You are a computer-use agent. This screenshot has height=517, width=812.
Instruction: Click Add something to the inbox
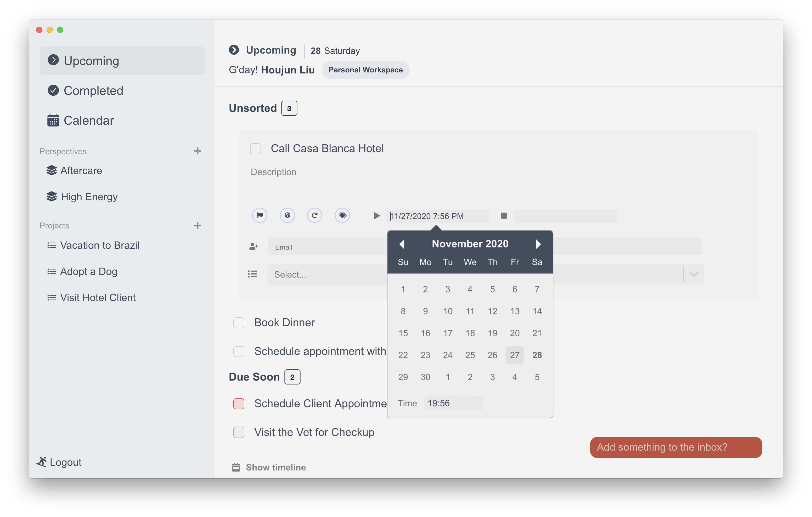tap(676, 447)
